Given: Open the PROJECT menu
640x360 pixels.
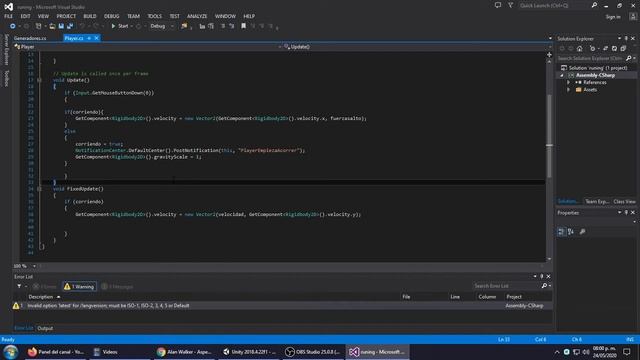Looking at the screenshot, I should [x=66, y=16].
